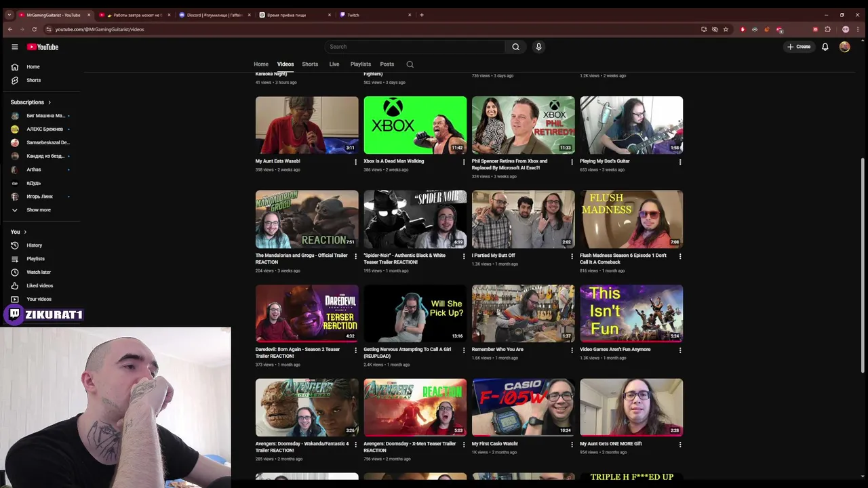The image size is (868, 488).
Task: Switch to channel Live tab
Action: (334, 64)
